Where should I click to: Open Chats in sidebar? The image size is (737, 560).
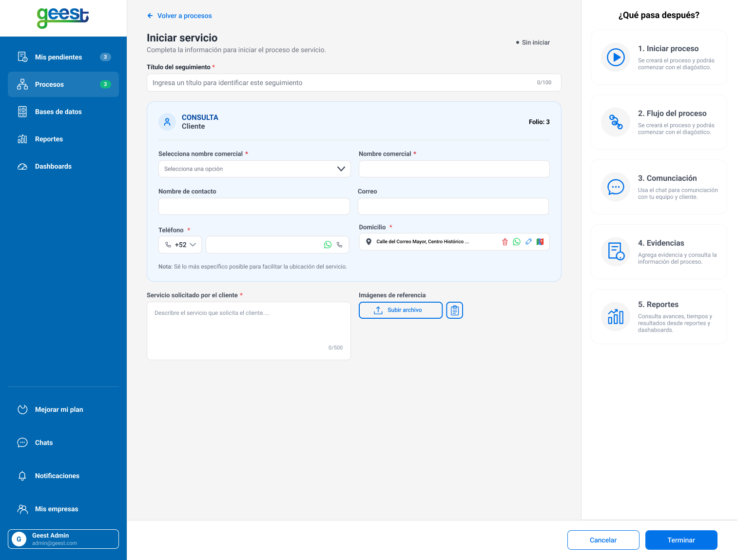[63, 443]
